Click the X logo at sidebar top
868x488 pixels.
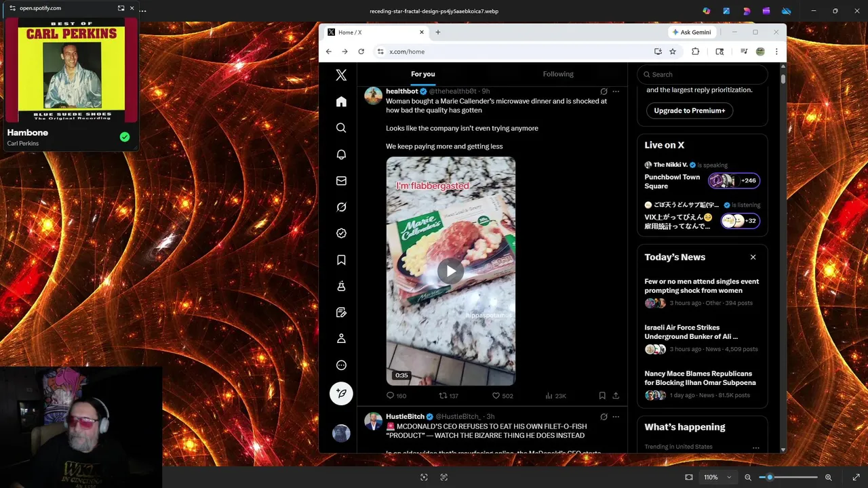(341, 75)
